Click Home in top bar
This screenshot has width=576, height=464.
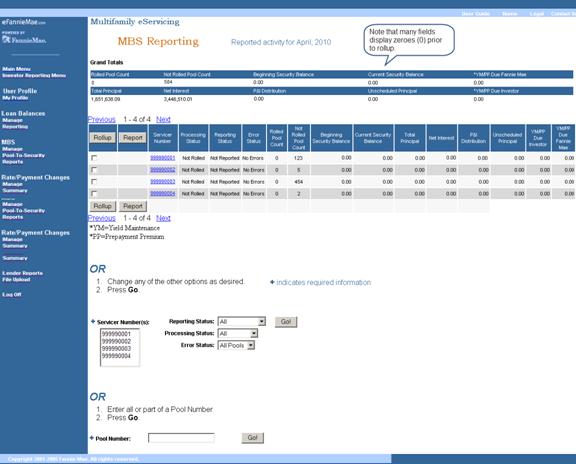(510, 14)
